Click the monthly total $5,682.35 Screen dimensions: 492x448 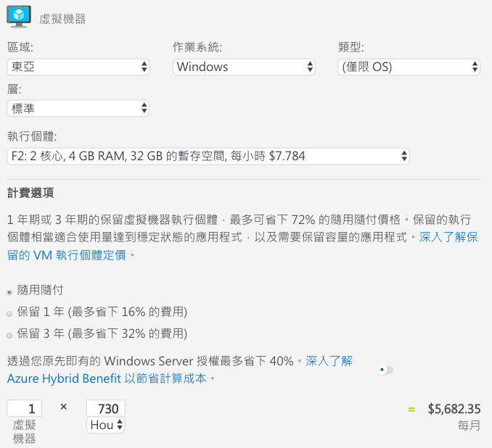[454, 409]
